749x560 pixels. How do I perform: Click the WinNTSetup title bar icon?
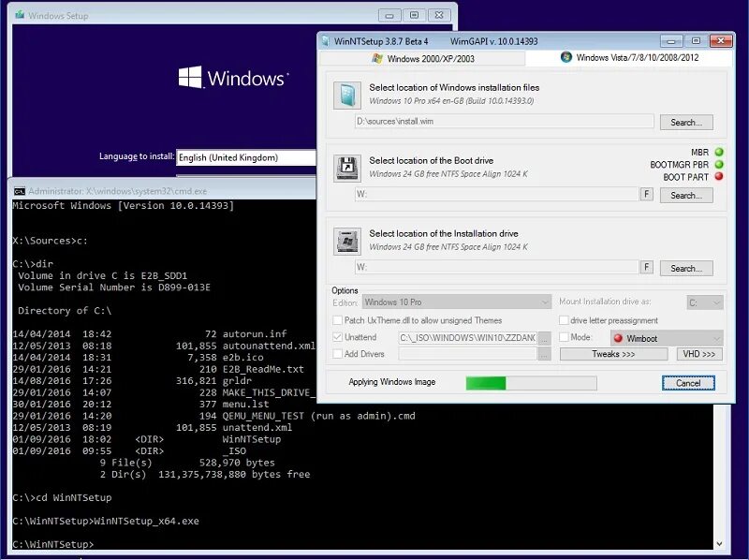pos(325,41)
